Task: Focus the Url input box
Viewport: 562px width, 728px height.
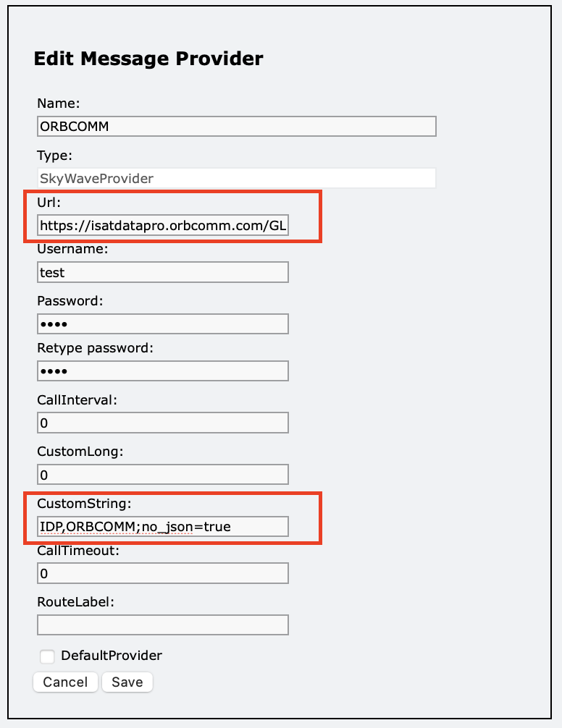Action: [162, 225]
